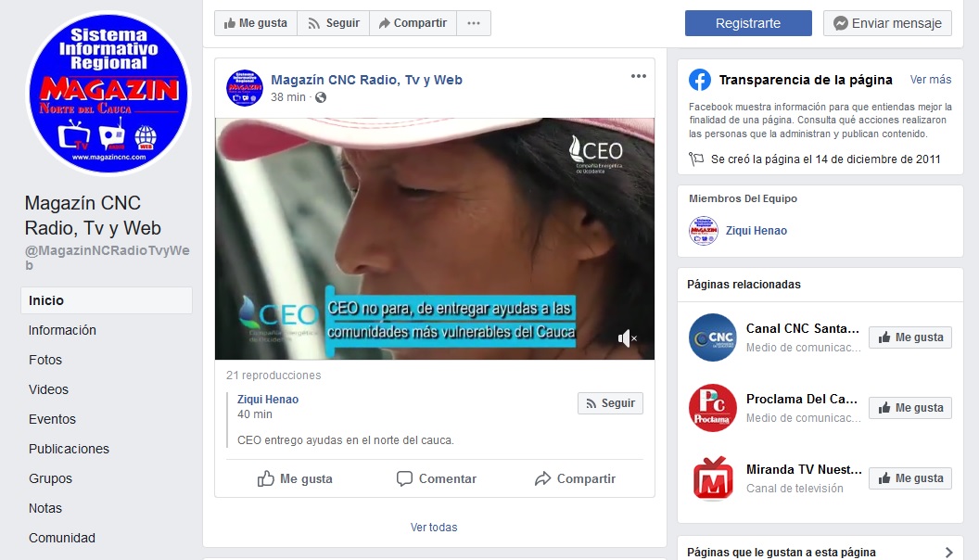
Task: Click Comentar on the post
Action: [436, 478]
